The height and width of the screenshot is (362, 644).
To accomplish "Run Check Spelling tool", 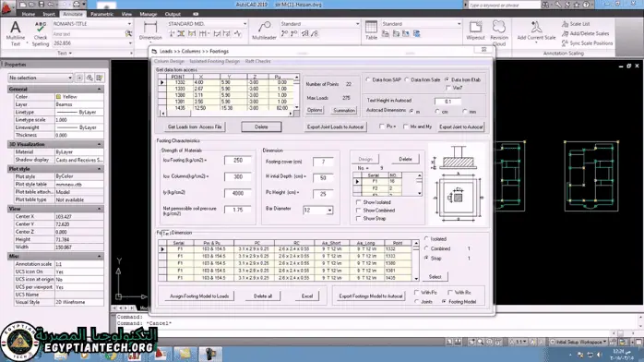I will [x=41, y=33].
